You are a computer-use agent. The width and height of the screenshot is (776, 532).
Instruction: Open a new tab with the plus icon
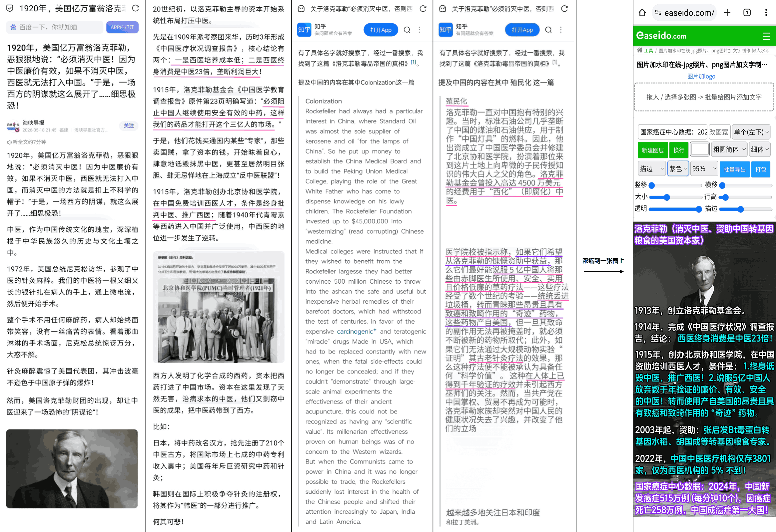coord(727,13)
